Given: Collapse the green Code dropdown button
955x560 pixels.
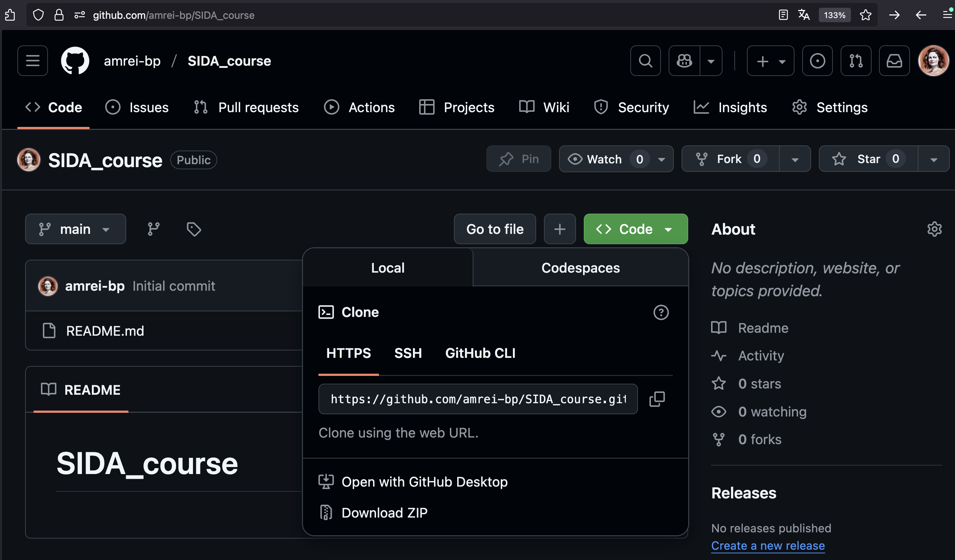Looking at the screenshot, I should [635, 229].
